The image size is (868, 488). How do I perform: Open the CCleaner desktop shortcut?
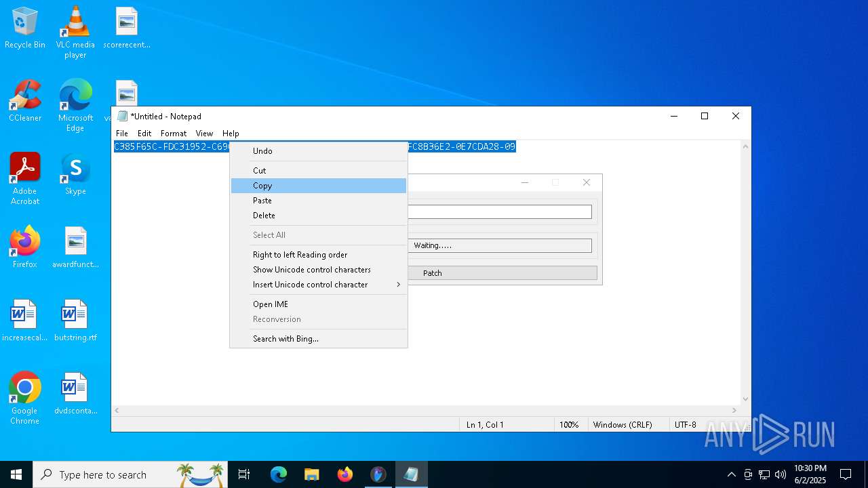(25, 101)
